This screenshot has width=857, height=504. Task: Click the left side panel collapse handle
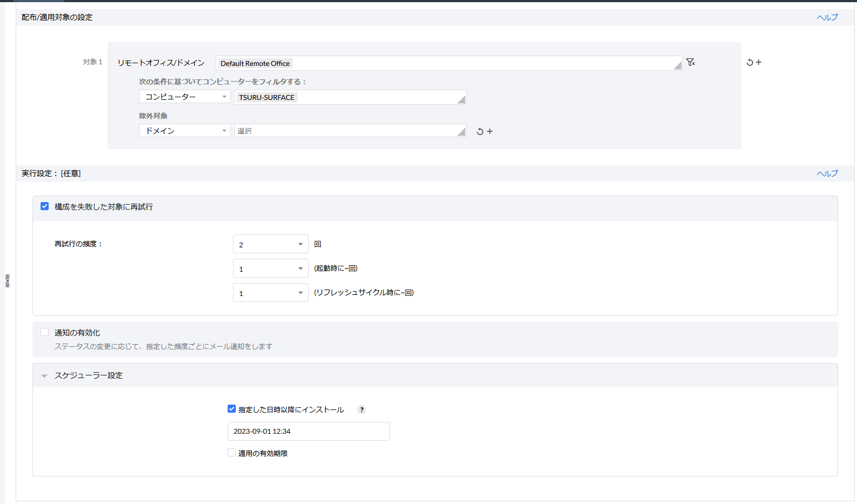(7, 281)
